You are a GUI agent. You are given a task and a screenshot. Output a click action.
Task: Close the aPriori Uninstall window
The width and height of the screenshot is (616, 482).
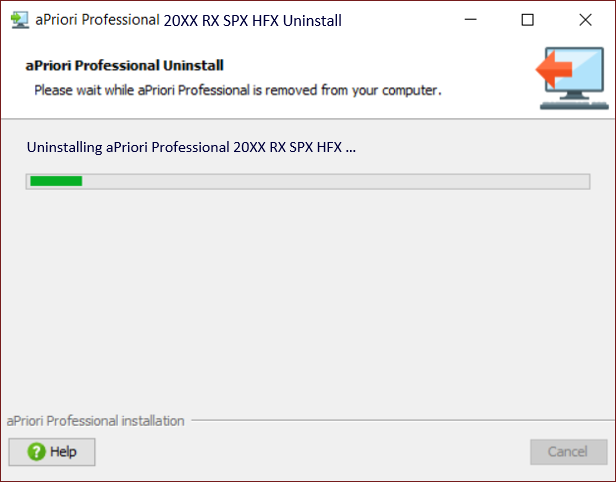[x=585, y=20]
